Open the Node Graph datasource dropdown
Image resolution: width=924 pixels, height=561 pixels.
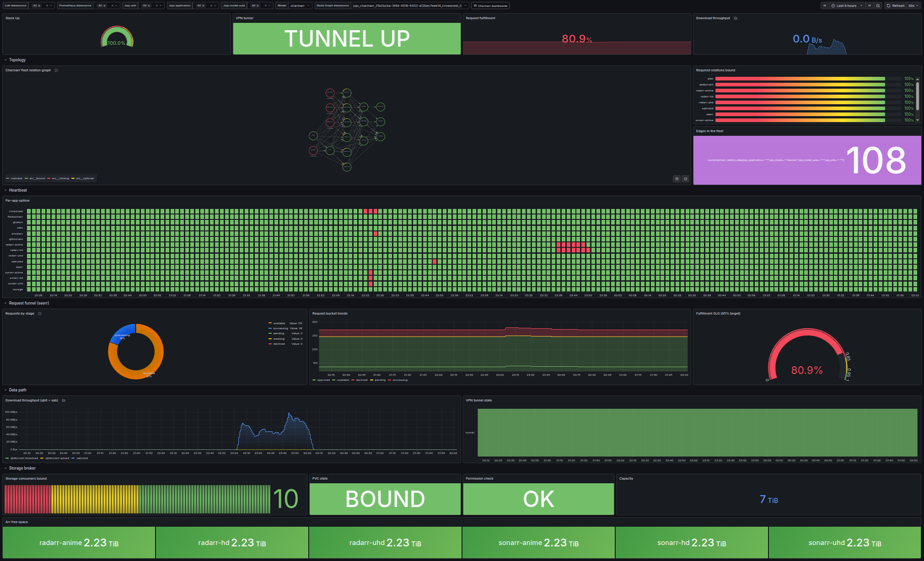click(x=410, y=5)
